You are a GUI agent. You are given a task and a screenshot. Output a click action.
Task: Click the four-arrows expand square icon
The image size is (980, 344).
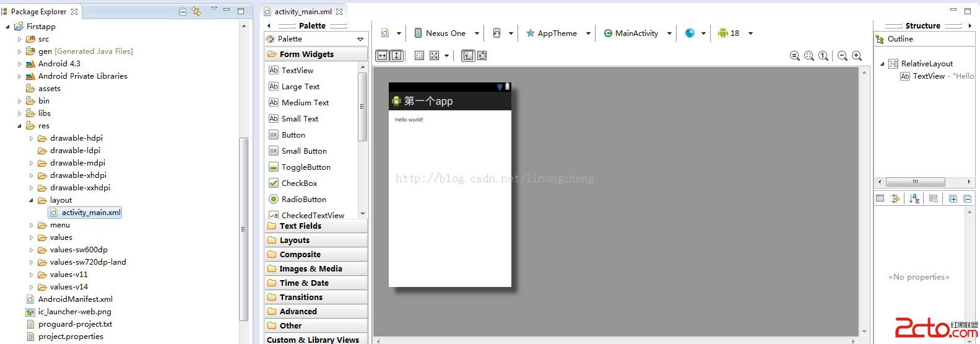pos(434,56)
